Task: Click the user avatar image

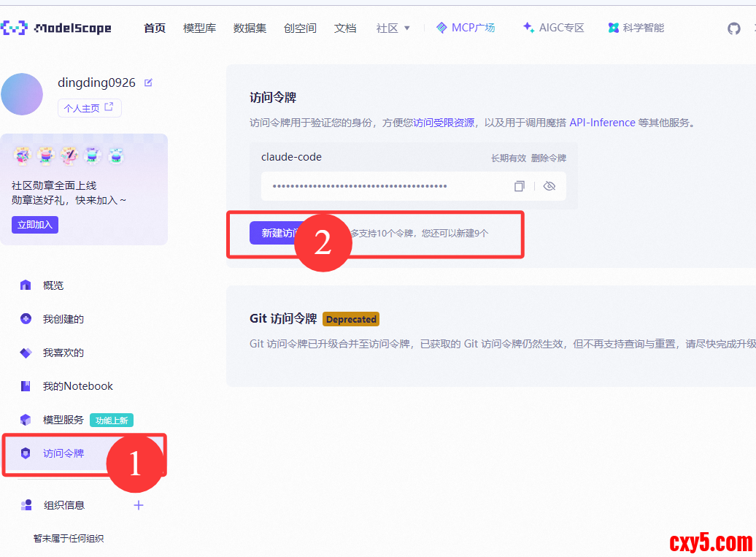Action: coord(22,94)
